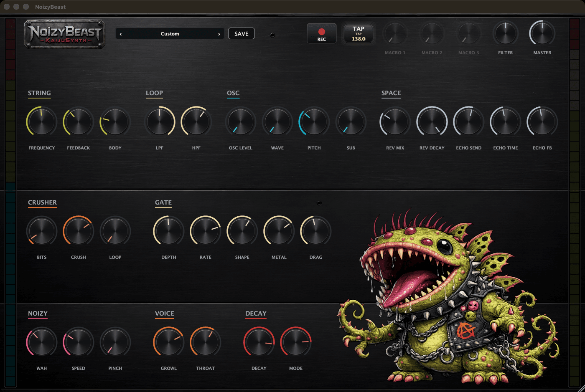The width and height of the screenshot is (585, 392).
Task: Click the MASTER volume knob
Action: coord(542,34)
